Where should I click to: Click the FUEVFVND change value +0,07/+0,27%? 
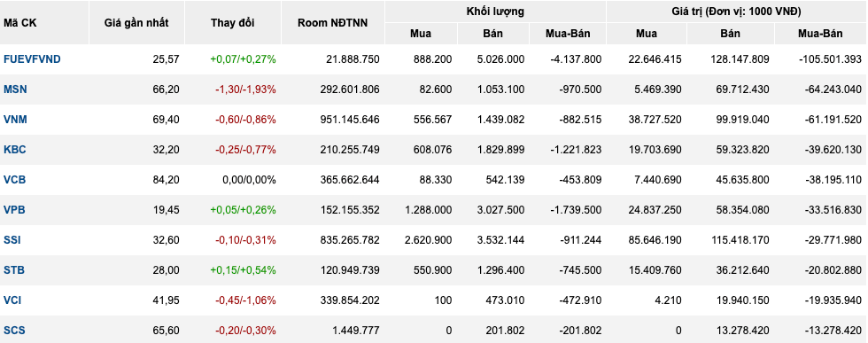tap(243, 59)
